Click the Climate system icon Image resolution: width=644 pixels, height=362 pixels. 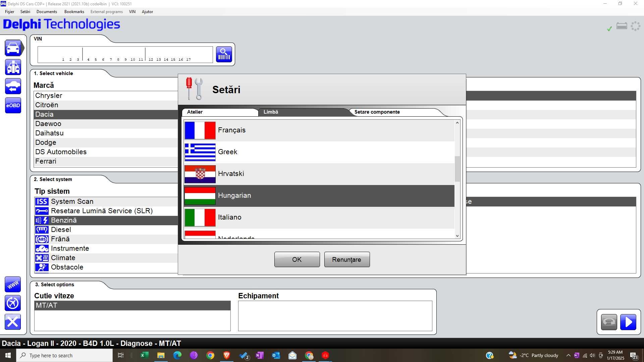[42, 258]
